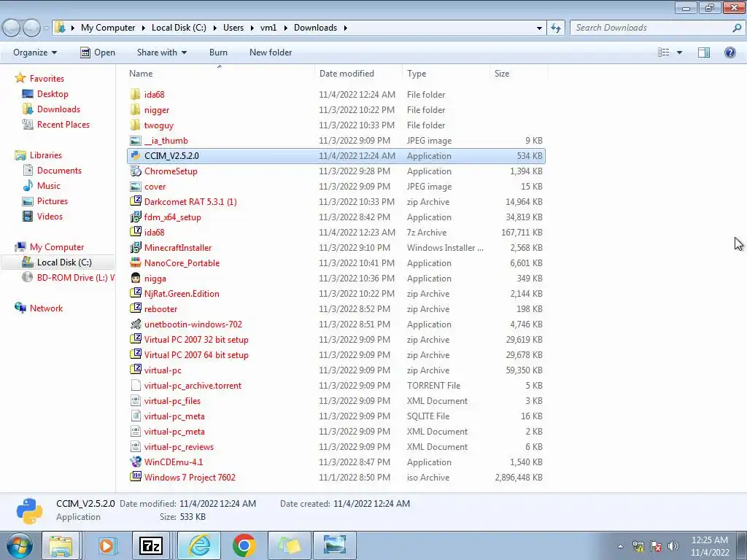Show the preview pane icon
This screenshot has width=747, height=560.
tap(704, 52)
